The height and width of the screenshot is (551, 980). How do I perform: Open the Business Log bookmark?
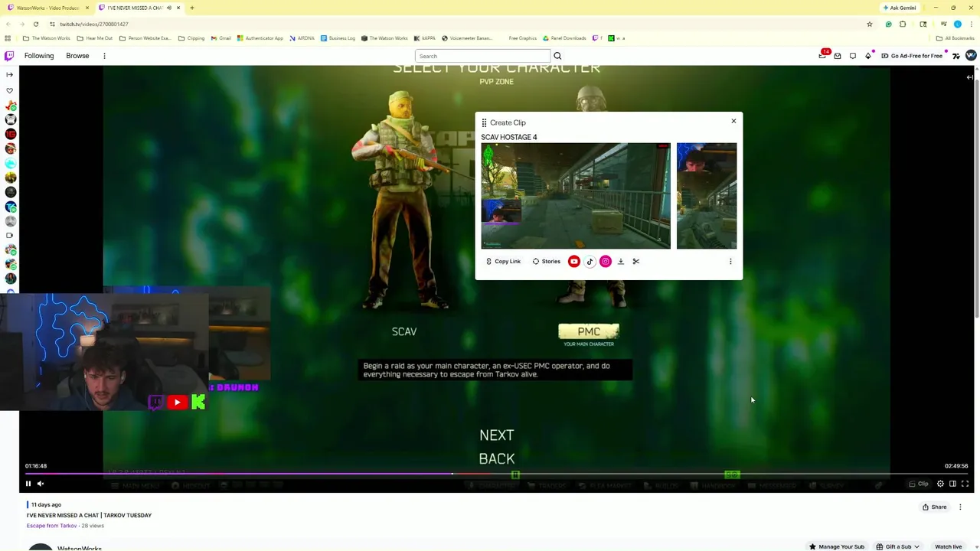(x=338, y=38)
